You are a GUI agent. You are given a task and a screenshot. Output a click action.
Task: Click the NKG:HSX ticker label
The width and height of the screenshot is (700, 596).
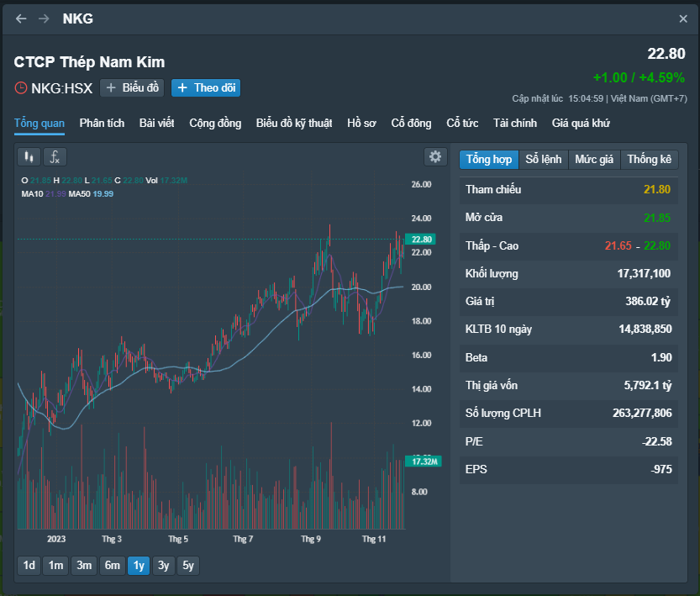61,88
